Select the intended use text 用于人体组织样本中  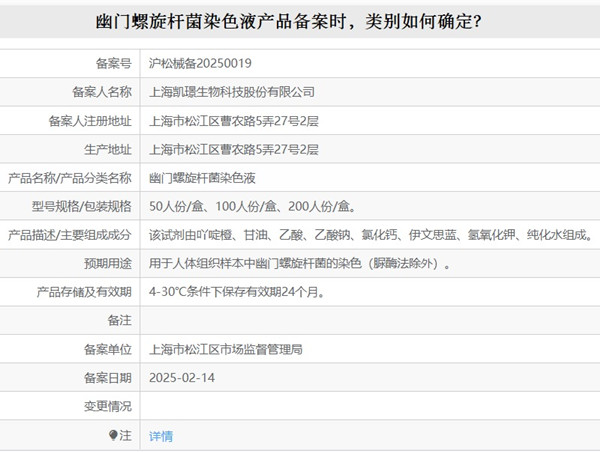[202, 264]
